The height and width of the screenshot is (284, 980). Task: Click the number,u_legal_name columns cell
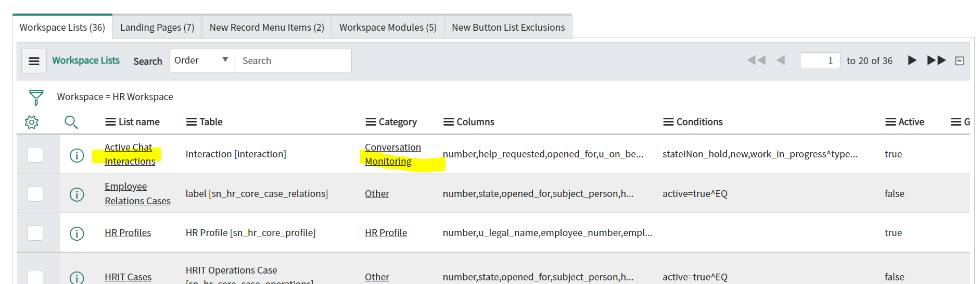pyautogui.click(x=548, y=233)
